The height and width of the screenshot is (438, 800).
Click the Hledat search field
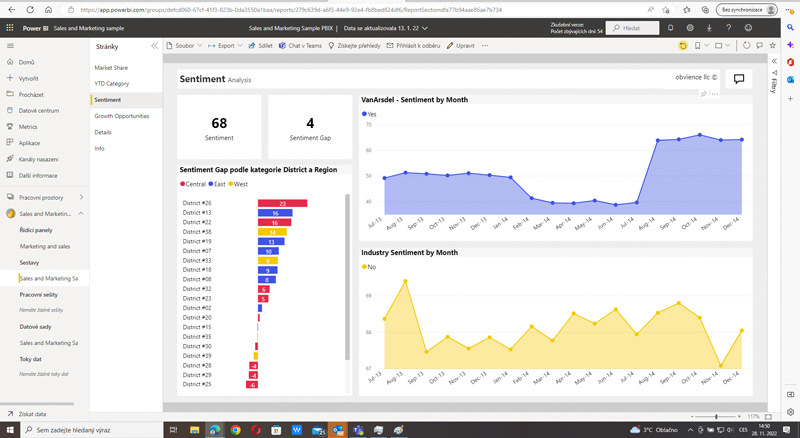632,28
